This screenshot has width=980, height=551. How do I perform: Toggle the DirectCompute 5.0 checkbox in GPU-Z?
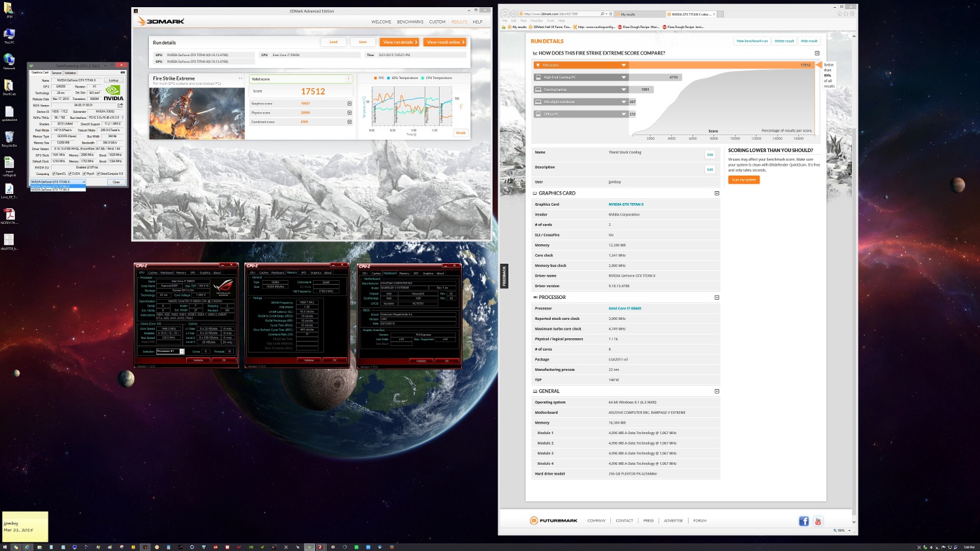coord(99,174)
